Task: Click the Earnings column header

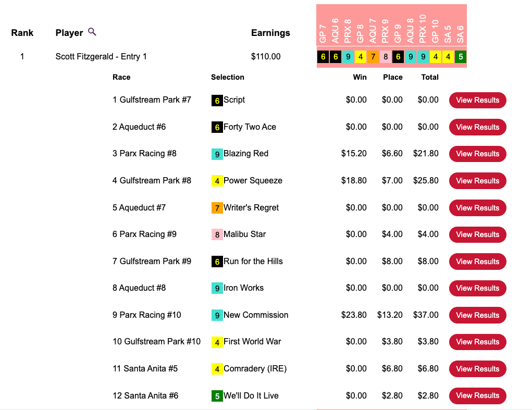Action: [x=270, y=33]
